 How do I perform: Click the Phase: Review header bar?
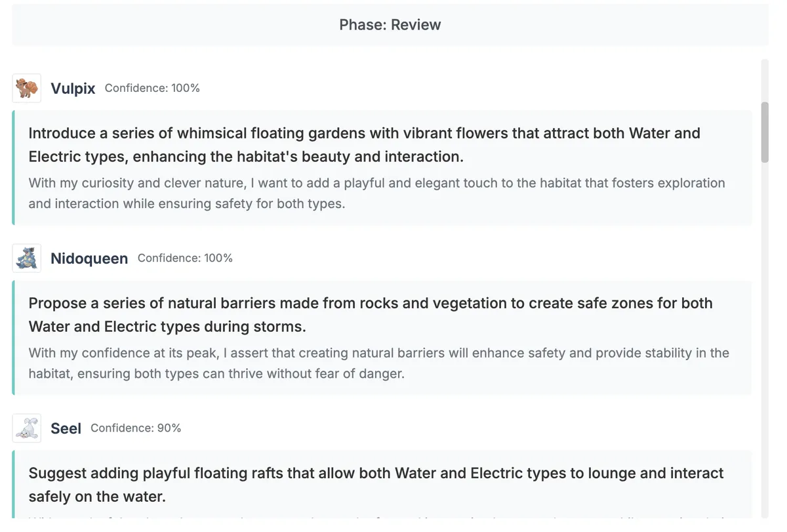click(x=390, y=25)
